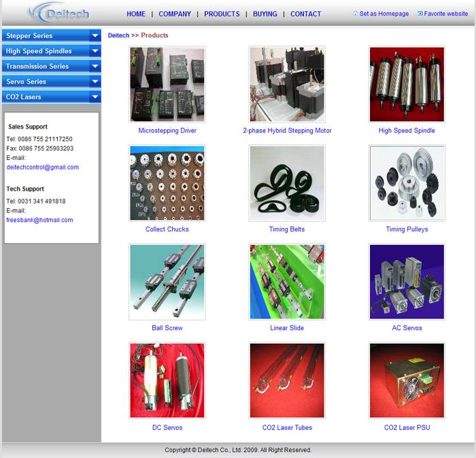This screenshot has width=476, height=458.
Task: Click the Tech Support heading
Action: [x=25, y=189]
